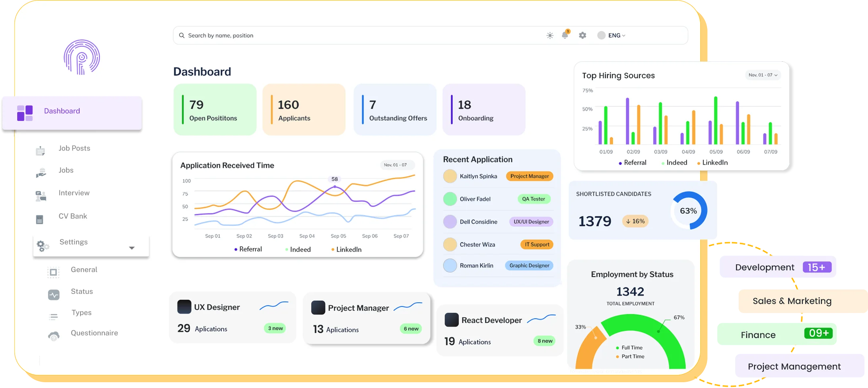Click the 63% shortlisted candidates progress ring
This screenshot has height=388, width=868.
688,210
